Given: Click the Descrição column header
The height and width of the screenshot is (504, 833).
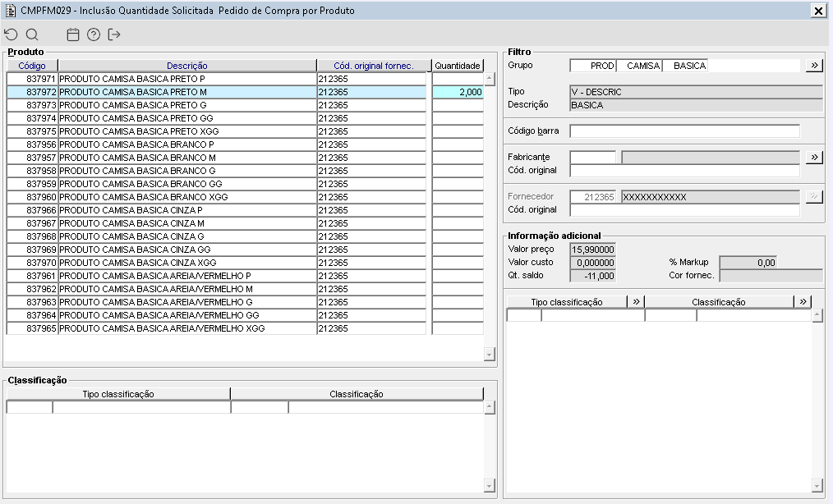Looking at the screenshot, I should 187,66.
